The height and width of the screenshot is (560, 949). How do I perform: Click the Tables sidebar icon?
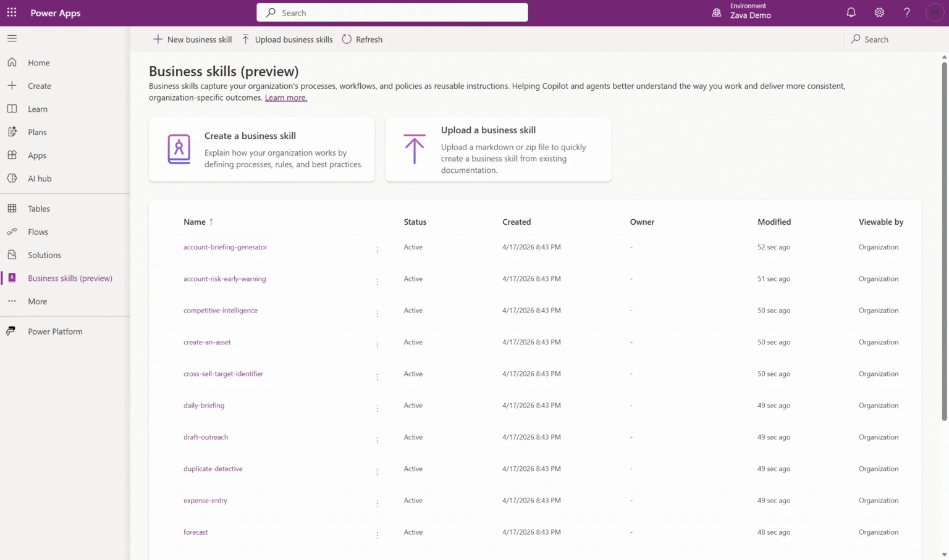point(12,208)
